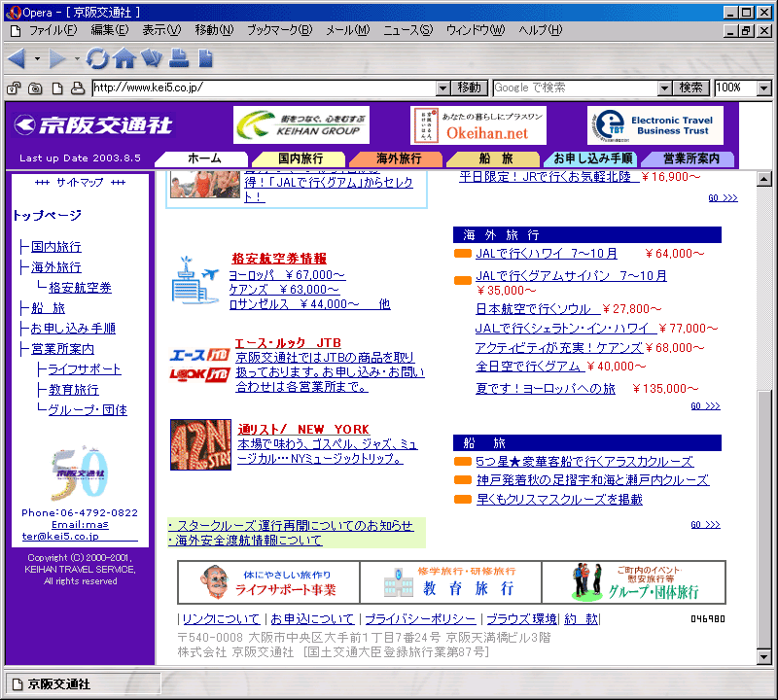Open the ブックマーク(B) menu
The image size is (778, 700).
point(280,30)
